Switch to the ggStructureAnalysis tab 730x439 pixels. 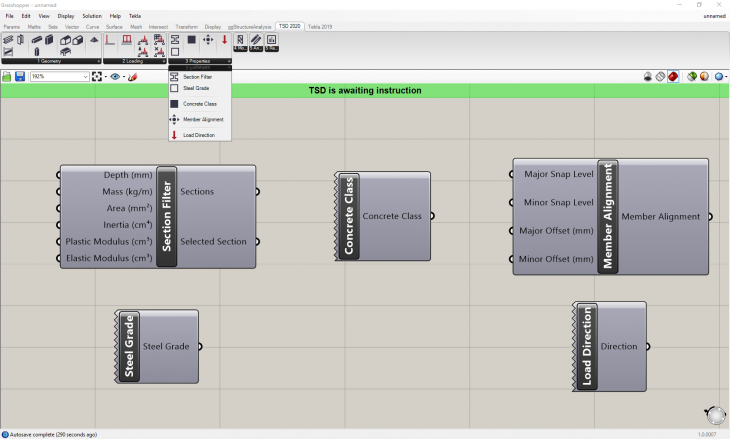point(249,27)
